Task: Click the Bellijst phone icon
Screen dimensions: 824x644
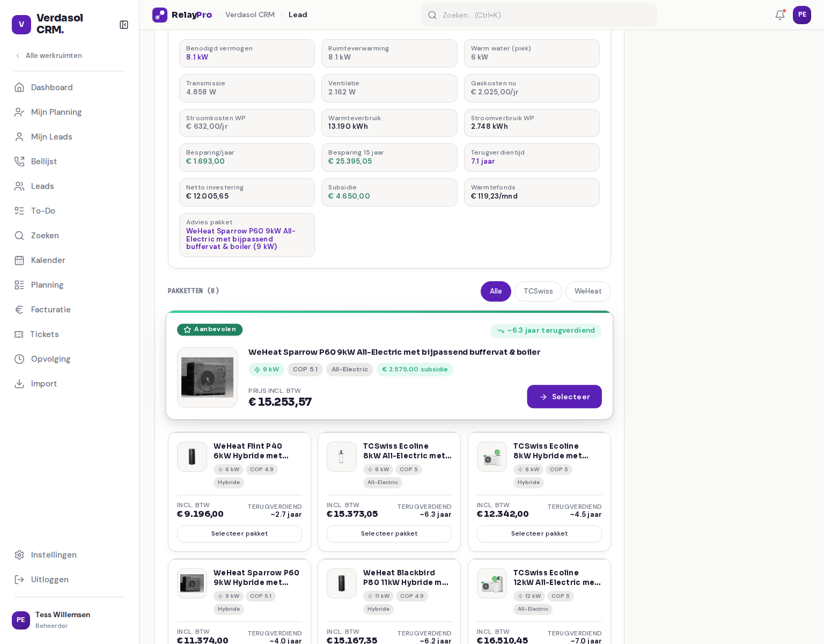Action: click(19, 162)
